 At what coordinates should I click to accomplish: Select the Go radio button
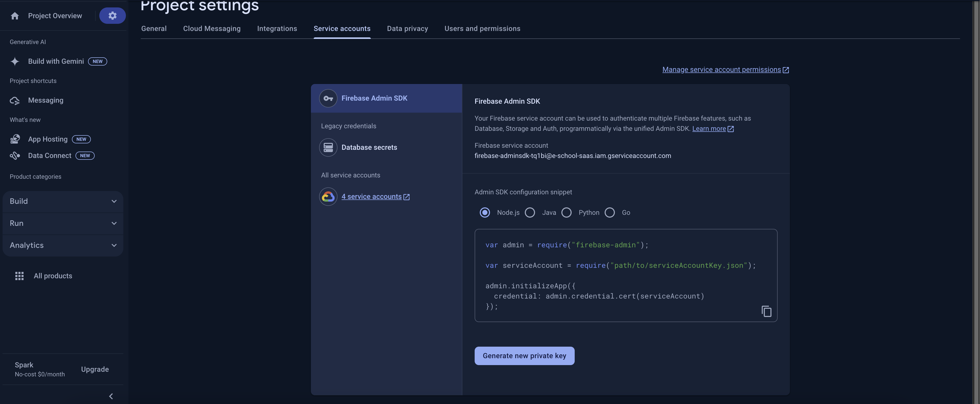click(x=610, y=212)
